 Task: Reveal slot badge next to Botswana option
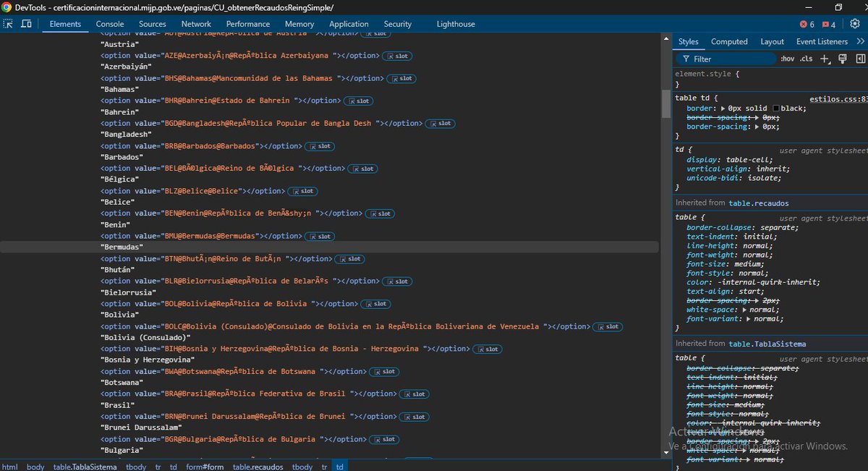point(384,372)
